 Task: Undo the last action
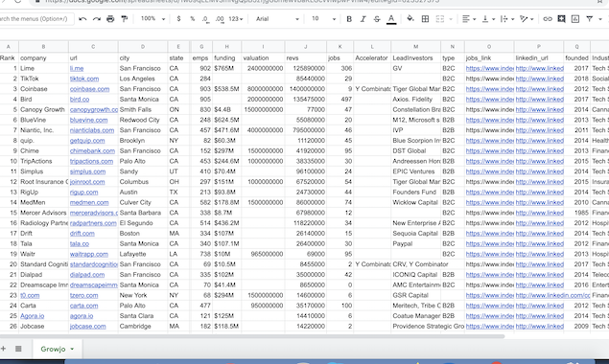pos(82,18)
